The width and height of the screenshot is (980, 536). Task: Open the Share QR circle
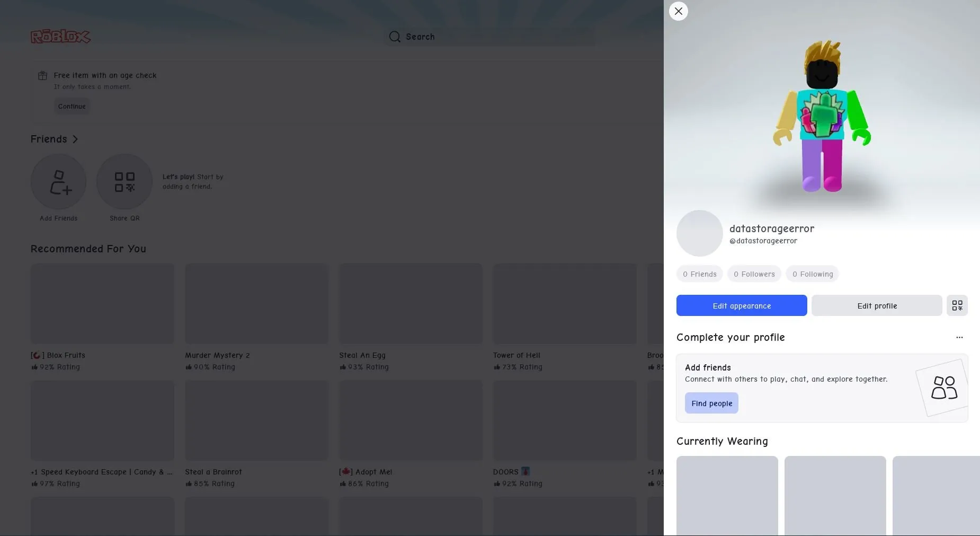(124, 182)
